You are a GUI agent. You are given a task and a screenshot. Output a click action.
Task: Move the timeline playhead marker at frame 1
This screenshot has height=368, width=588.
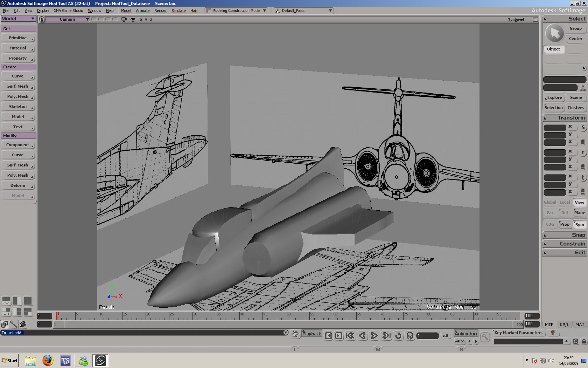pyautogui.click(x=57, y=316)
